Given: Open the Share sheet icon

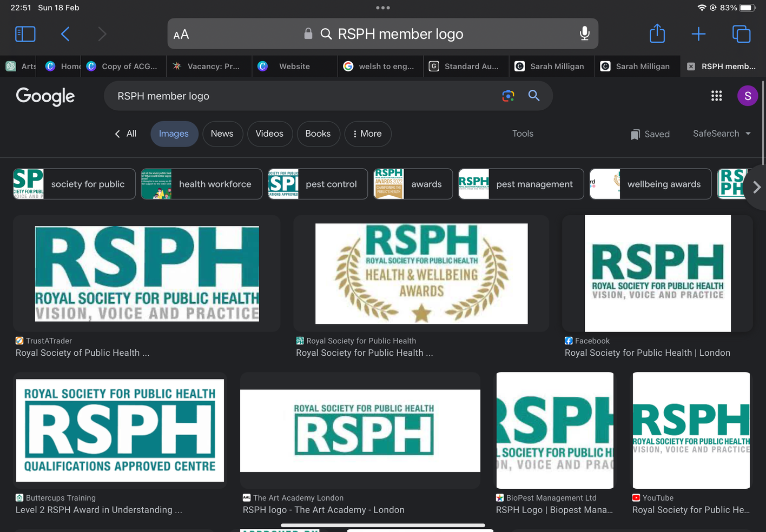Looking at the screenshot, I should [x=657, y=34].
